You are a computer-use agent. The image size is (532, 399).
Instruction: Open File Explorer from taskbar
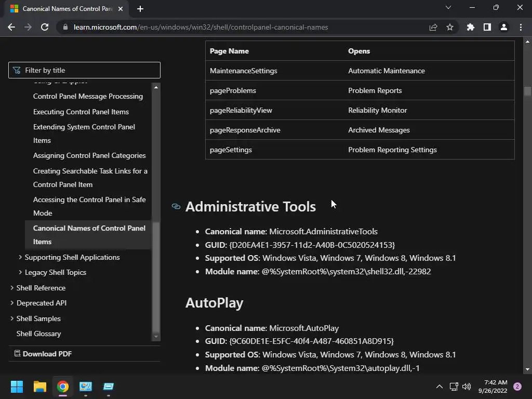40,387
